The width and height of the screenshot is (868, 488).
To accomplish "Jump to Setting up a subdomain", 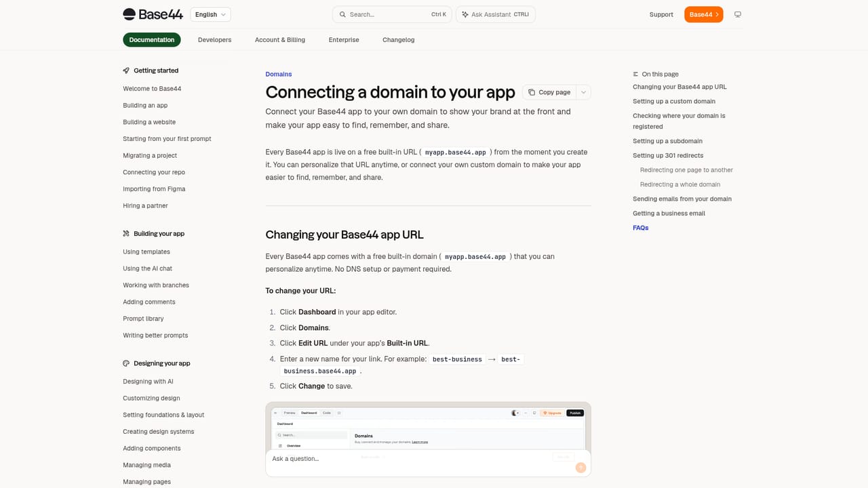I will [x=667, y=141].
